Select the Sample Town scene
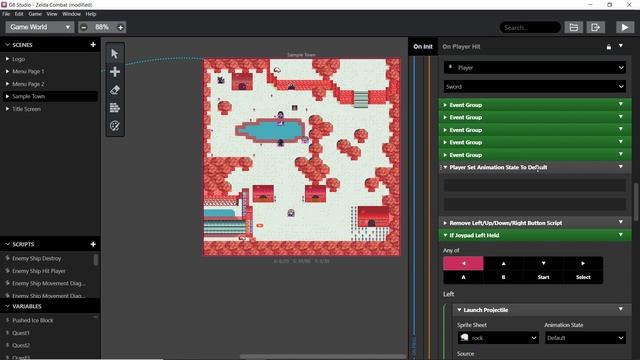The width and height of the screenshot is (640, 360). click(49, 96)
